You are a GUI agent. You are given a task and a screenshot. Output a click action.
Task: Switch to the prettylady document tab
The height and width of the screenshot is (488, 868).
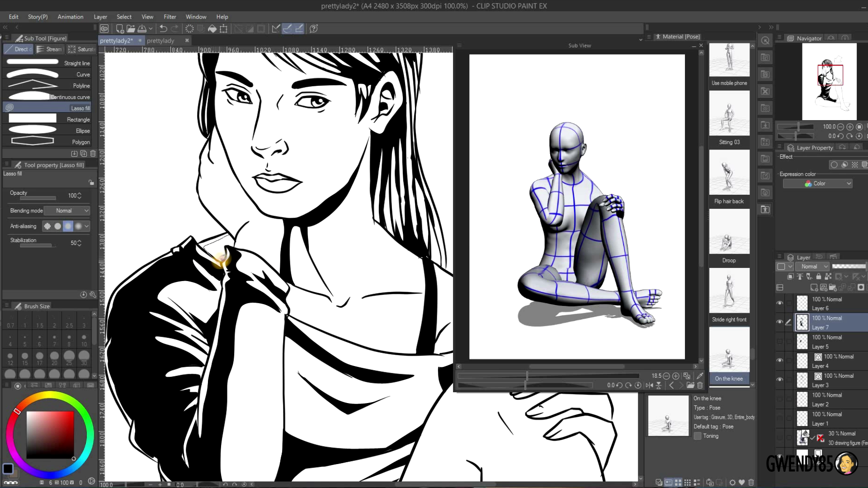[160, 41]
